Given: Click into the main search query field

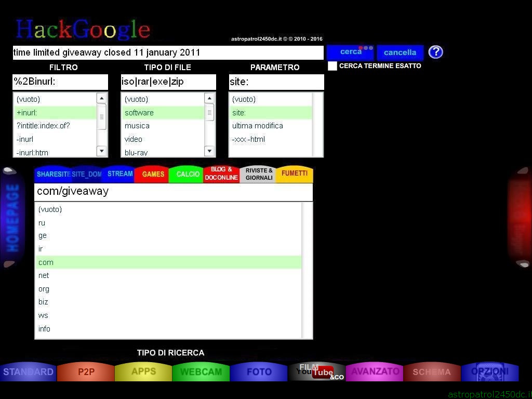Looking at the screenshot, I should (x=168, y=52).
